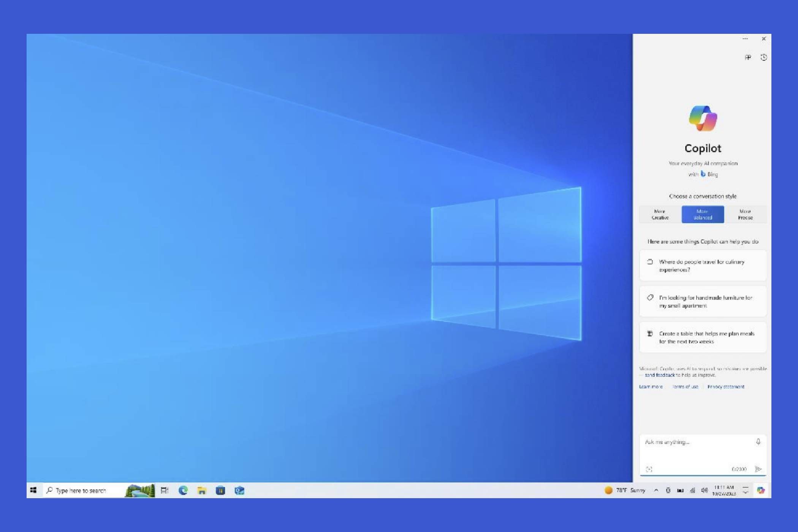Screen dimensions: 798x532
Task: Expand hidden system tray icons chevron
Action: point(656,490)
